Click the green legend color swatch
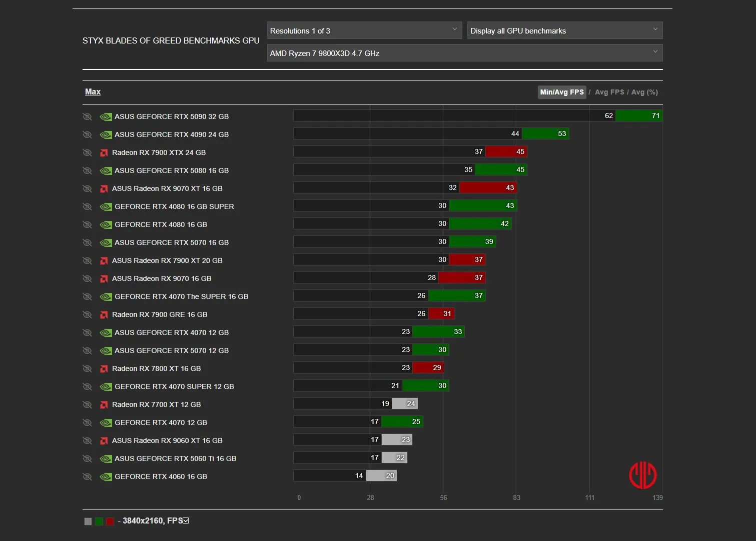 click(x=99, y=521)
